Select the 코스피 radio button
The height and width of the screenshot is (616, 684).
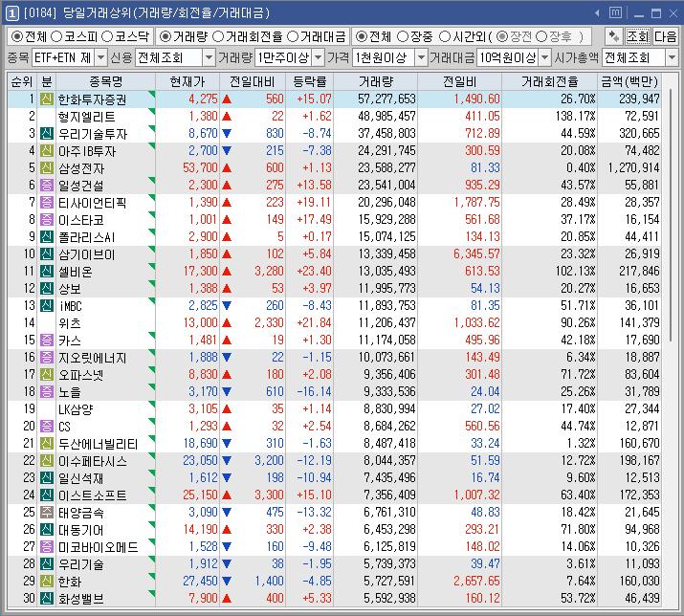click(x=56, y=36)
